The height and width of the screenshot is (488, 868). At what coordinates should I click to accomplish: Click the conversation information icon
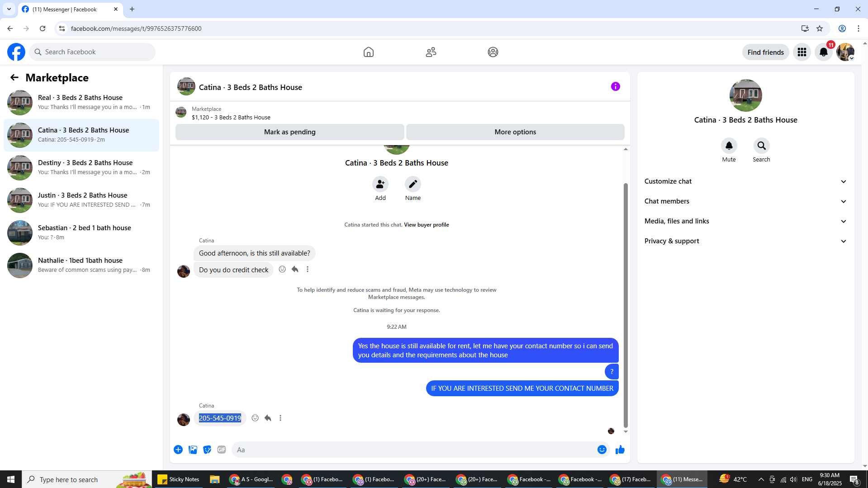point(615,86)
